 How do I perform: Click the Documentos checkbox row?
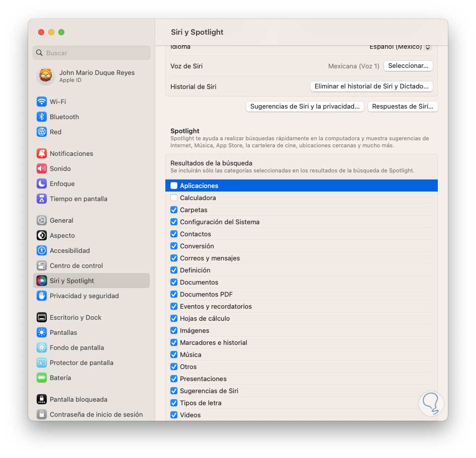coord(302,282)
